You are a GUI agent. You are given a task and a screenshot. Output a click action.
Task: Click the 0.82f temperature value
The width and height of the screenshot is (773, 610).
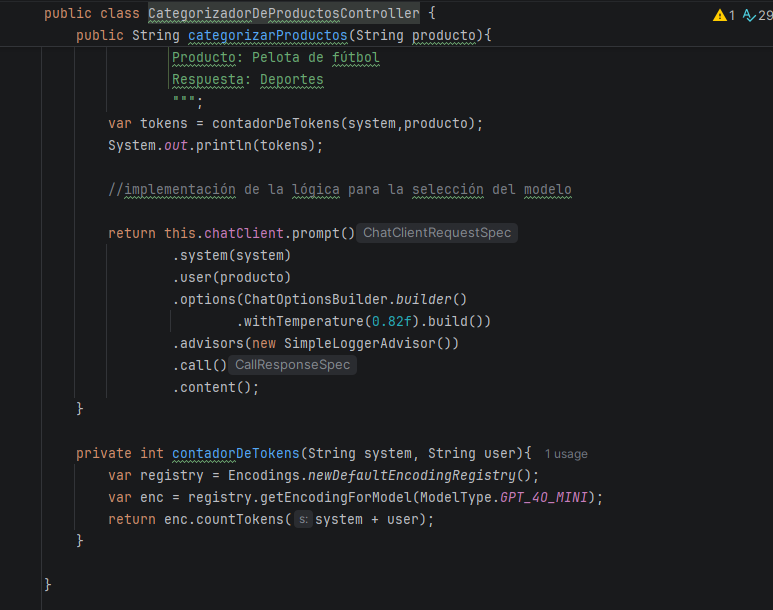coord(391,322)
